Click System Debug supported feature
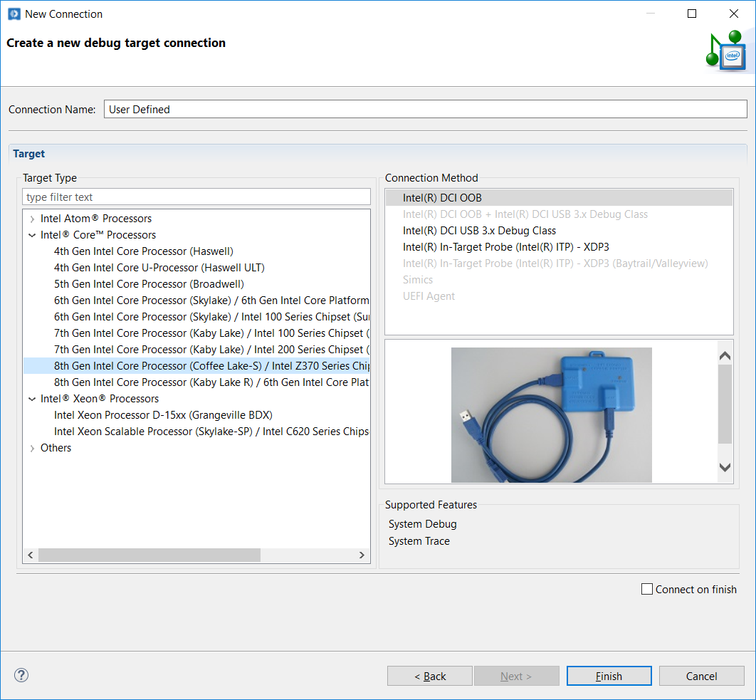 tap(422, 524)
